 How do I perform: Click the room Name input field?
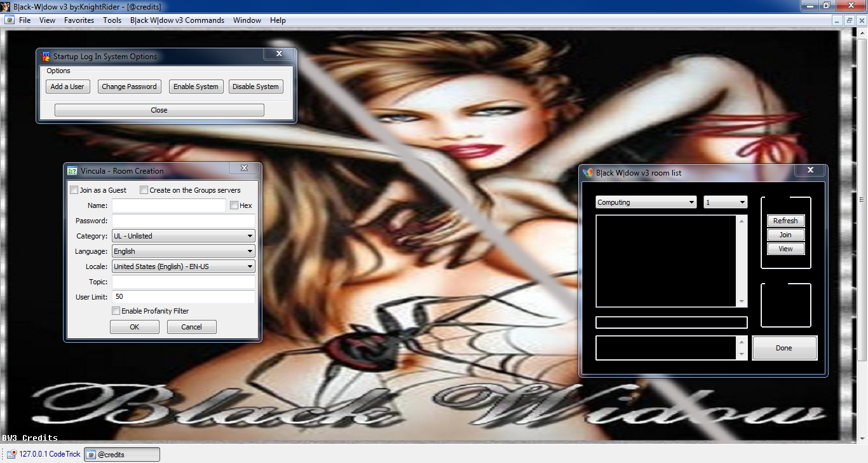[x=169, y=205]
